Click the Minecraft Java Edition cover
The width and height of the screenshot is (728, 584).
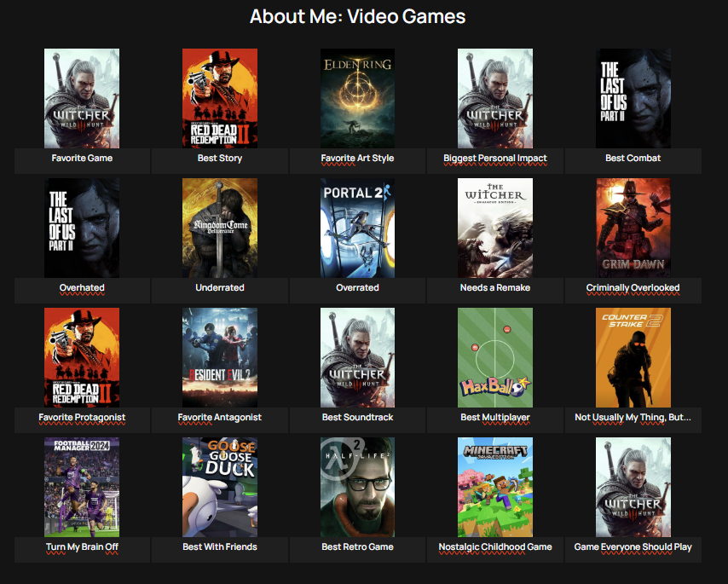(x=495, y=487)
